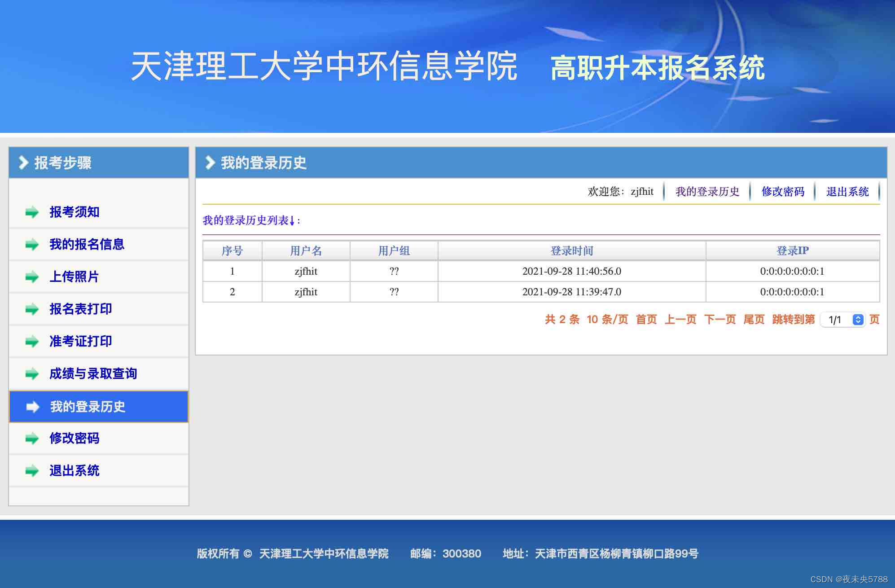Click the 天津理工大学中环信息学院 banner title
This screenshot has width=895, height=588.
point(324,66)
